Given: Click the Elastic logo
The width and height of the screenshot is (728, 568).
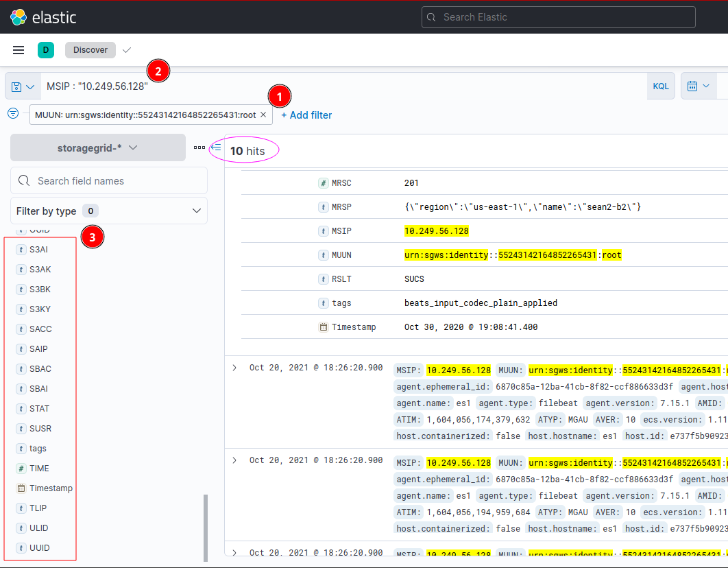Looking at the screenshot, I should pyautogui.click(x=43, y=17).
